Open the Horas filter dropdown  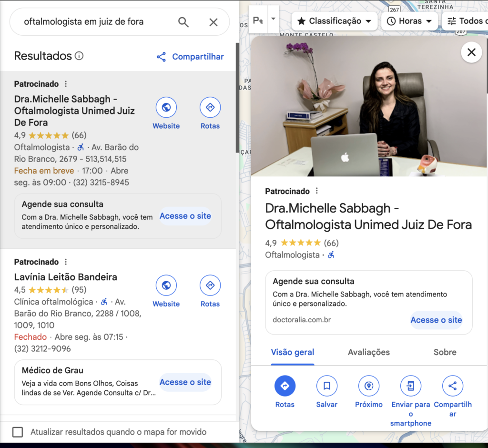[x=409, y=21]
